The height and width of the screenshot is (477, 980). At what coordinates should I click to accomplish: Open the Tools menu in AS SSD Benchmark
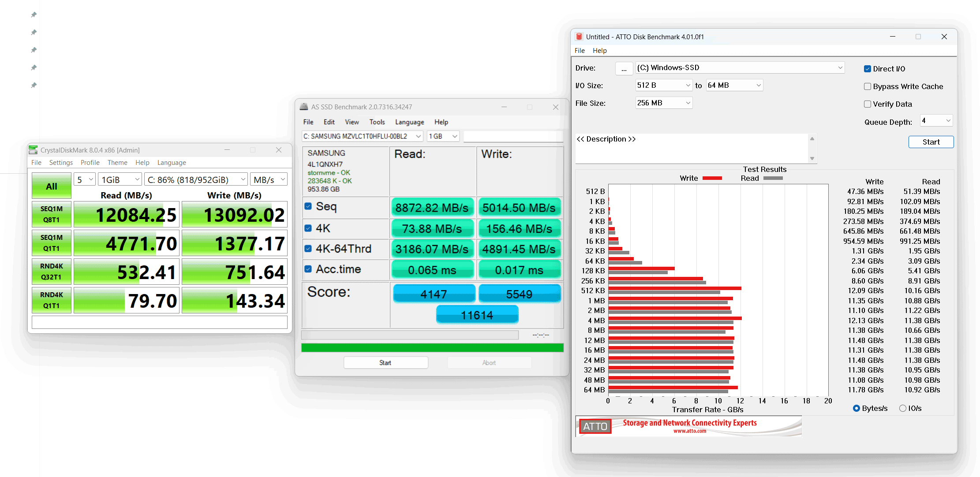377,122
